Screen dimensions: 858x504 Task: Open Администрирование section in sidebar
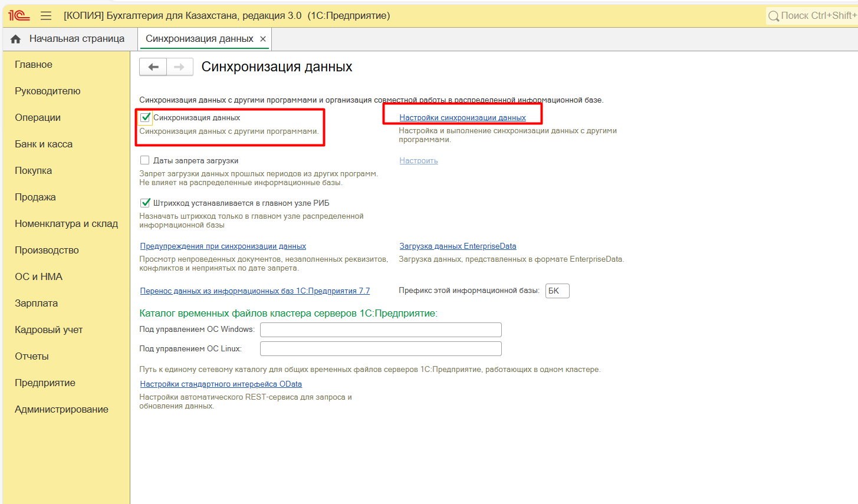point(61,409)
